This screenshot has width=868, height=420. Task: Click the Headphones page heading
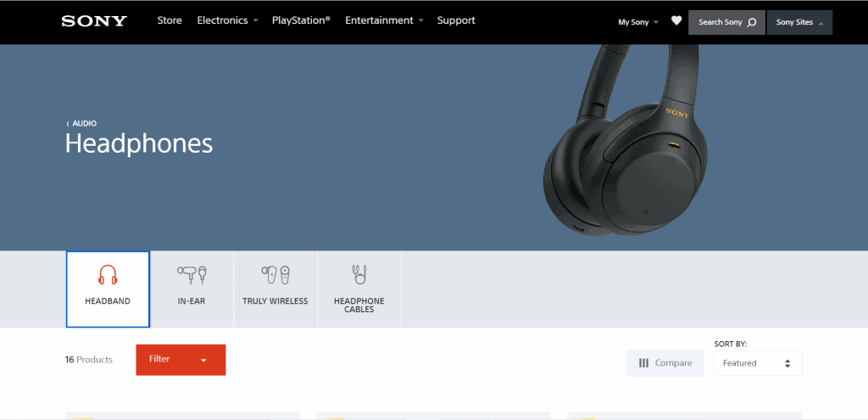[x=139, y=143]
